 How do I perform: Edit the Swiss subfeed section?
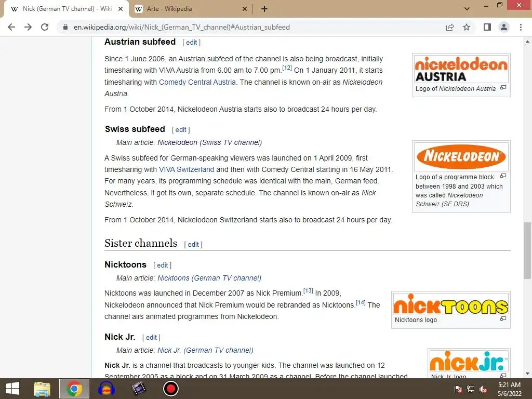(x=180, y=129)
